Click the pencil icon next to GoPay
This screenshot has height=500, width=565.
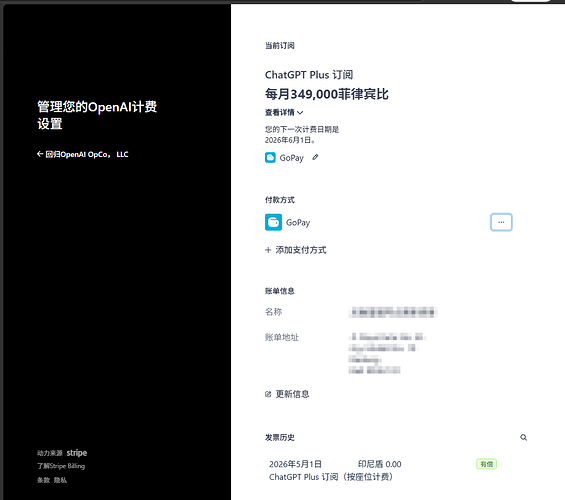tap(315, 157)
